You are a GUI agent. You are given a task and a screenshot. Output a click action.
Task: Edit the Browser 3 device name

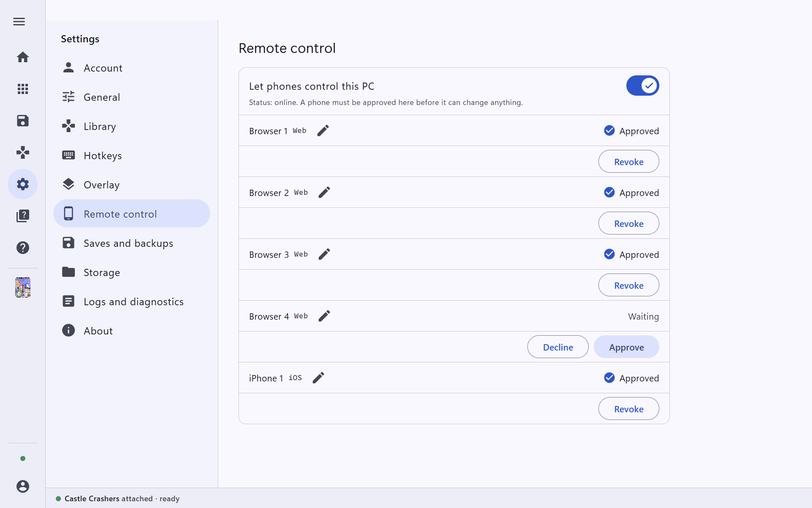[x=324, y=254]
